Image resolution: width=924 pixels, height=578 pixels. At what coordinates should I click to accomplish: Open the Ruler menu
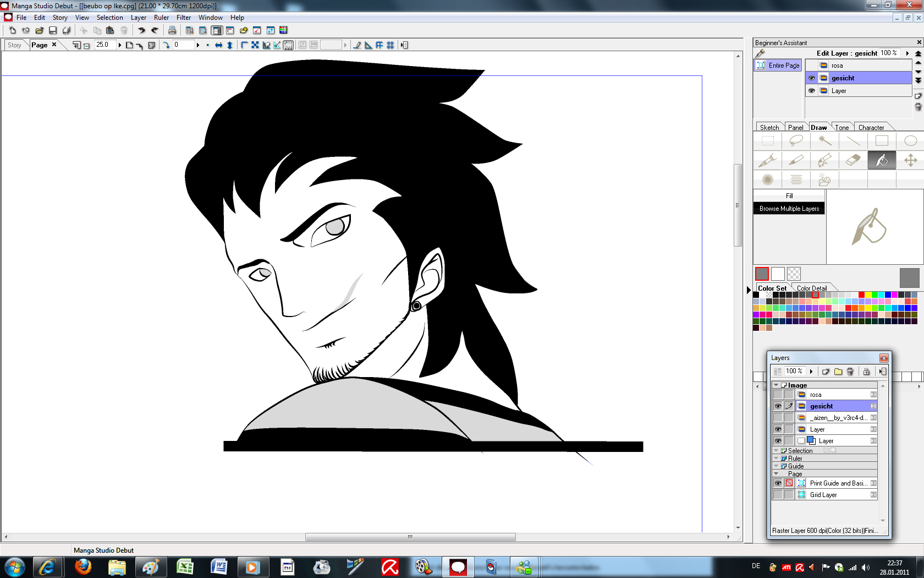(161, 18)
